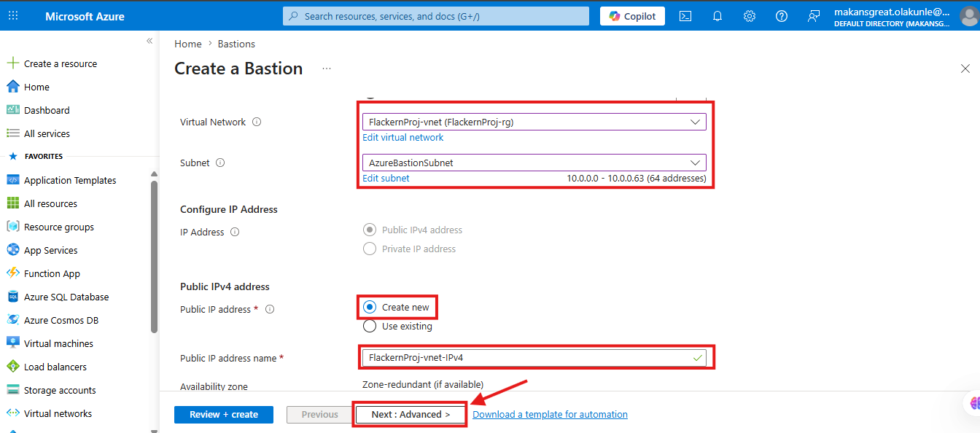Open portal settings gear
The image size is (980, 433).
tap(750, 16)
